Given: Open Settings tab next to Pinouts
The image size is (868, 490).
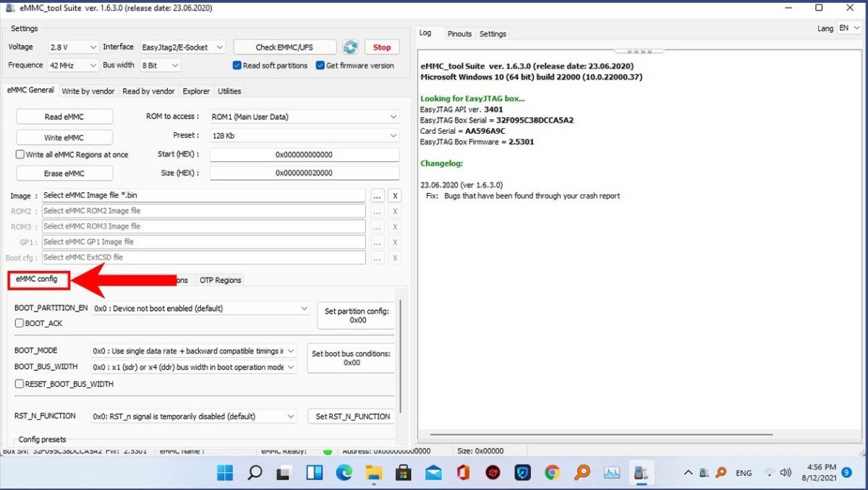Looking at the screenshot, I should [493, 34].
